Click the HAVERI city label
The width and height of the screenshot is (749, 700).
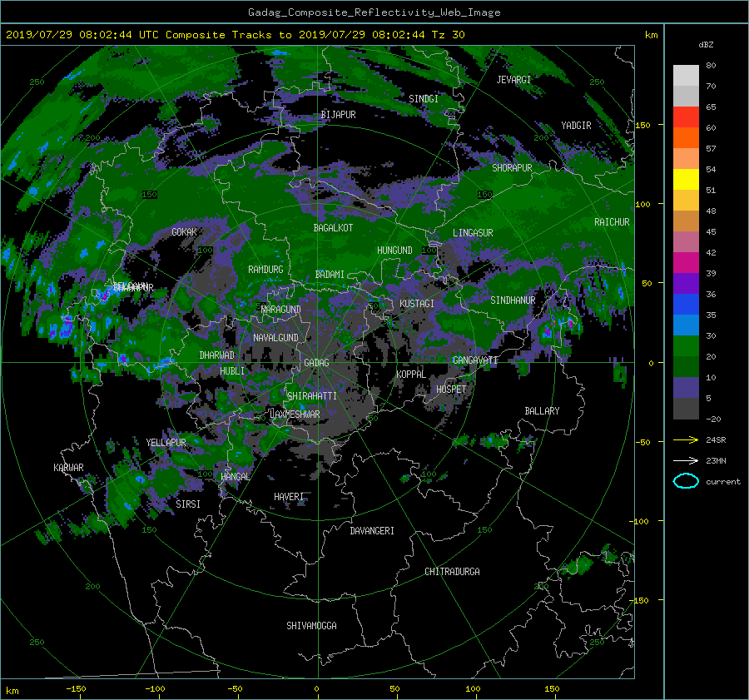[x=289, y=498]
